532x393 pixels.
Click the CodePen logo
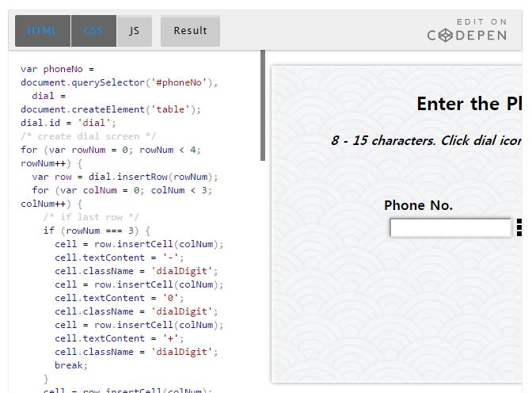[466, 36]
